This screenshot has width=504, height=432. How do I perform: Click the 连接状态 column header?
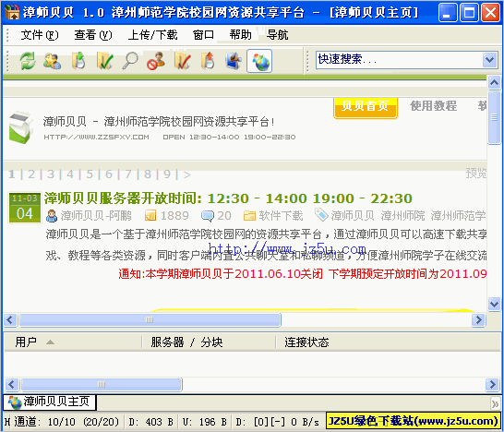(306, 342)
